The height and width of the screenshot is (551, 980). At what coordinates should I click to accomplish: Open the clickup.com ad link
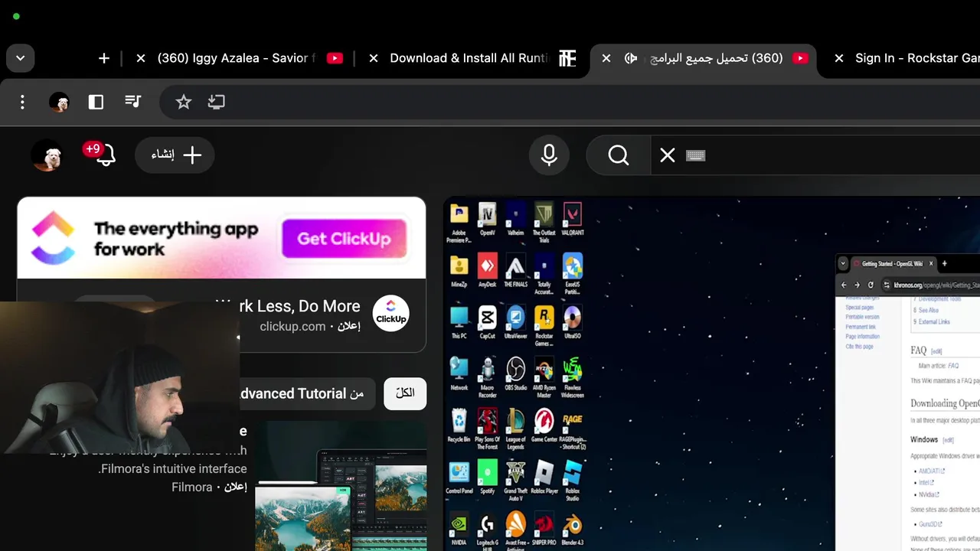click(292, 327)
